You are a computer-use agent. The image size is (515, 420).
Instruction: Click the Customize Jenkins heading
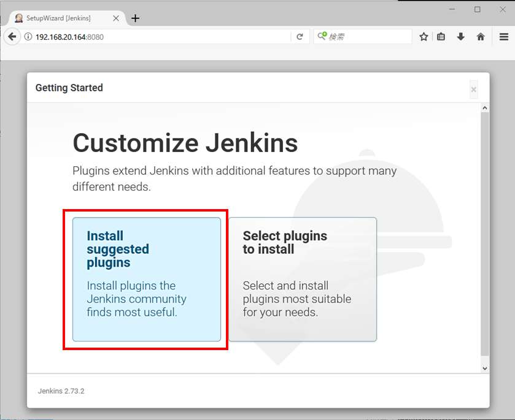(x=185, y=143)
